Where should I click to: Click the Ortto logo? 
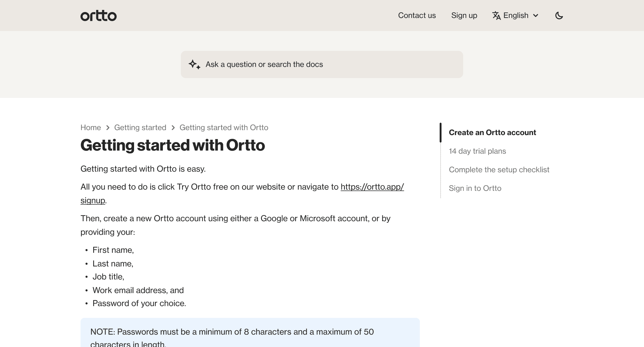(98, 15)
